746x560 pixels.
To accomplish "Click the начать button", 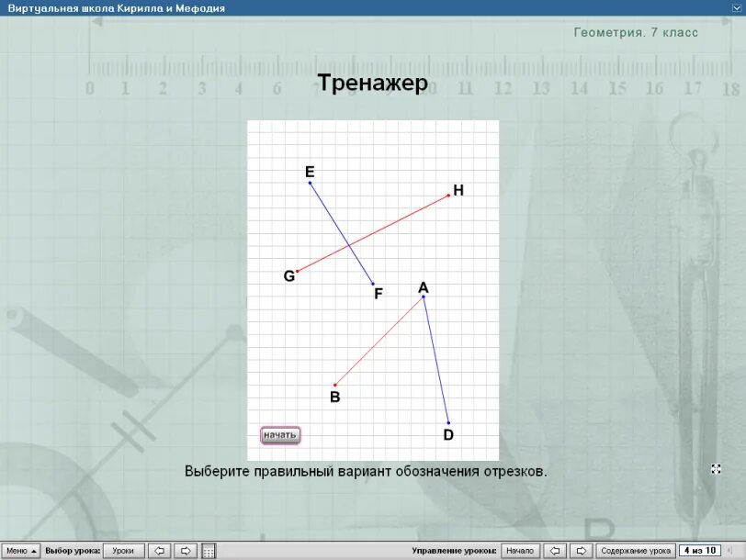I will click(280, 435).
